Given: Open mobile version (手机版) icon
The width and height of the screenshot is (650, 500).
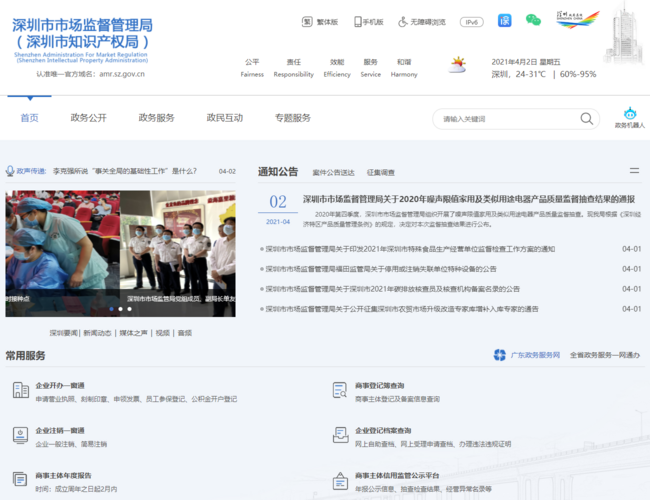Looking at the screenshot, I should (x=358, y=22).
